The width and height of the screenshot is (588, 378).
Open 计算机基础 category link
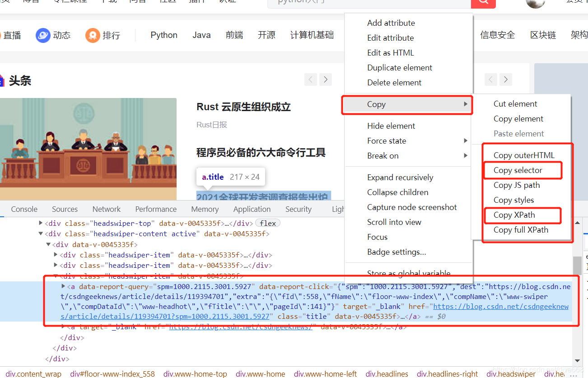click(312, 35)
